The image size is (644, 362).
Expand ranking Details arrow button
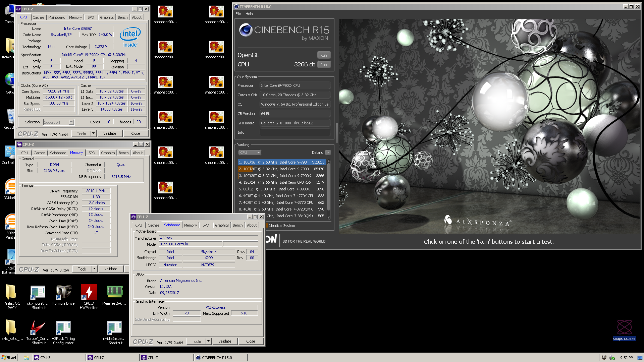(x=328, y=153)
